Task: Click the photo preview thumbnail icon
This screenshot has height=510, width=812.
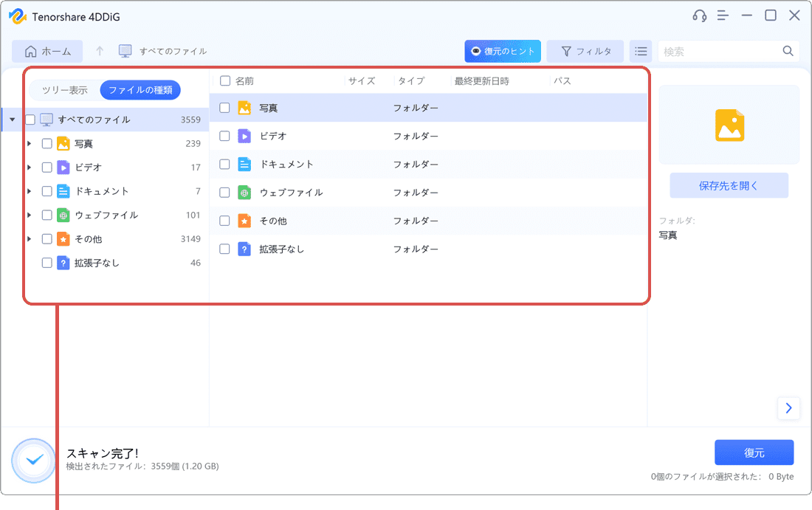Action: [x=729, y=124]
